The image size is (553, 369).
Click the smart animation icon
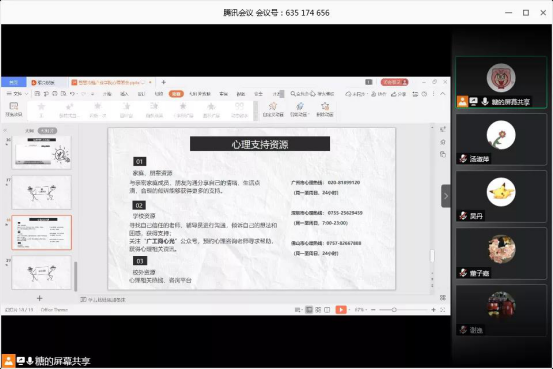299,109
